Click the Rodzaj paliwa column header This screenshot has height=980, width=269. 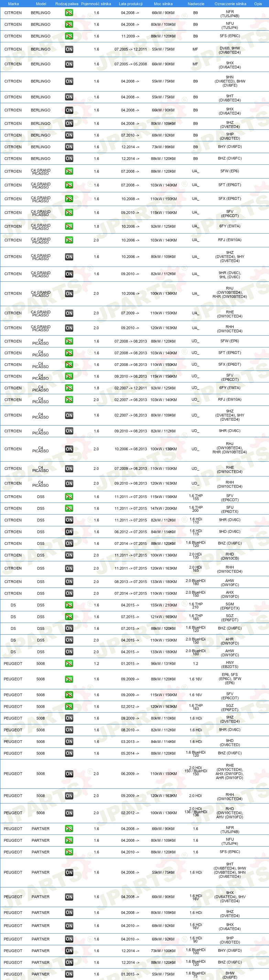[x=67, y=4]
